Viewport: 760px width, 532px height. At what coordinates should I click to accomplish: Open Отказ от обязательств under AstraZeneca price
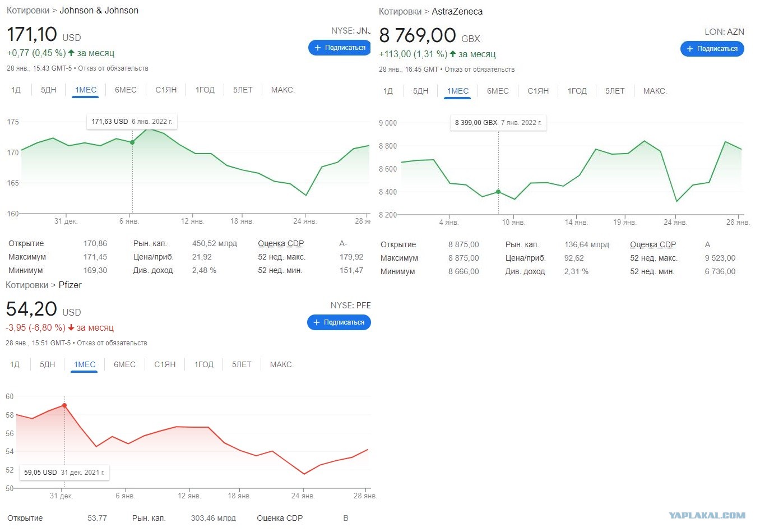(x=480, y=70)
